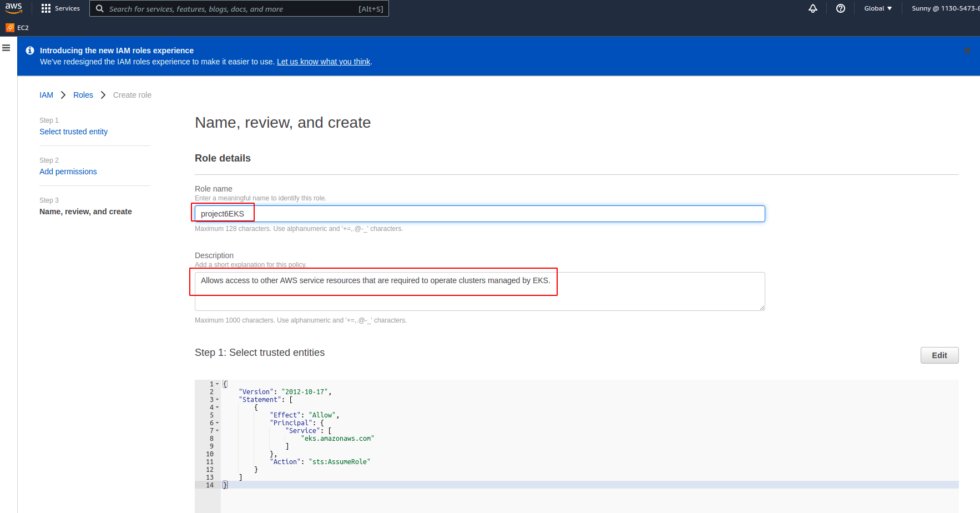The width and height of the screenshot is (980, 513).
Task: Click the info icon on the blue banner
Action: [29, 50]
